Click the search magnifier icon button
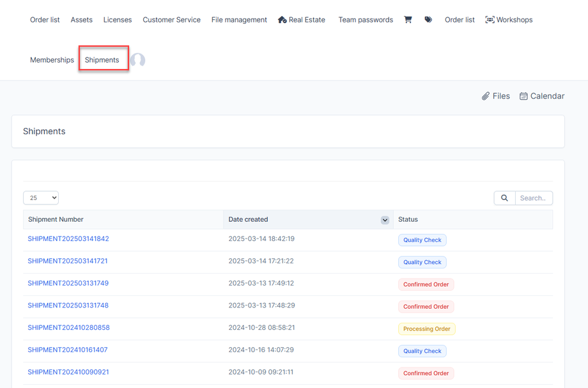This screenshot has height=388, width=588. tap(504, 198)
